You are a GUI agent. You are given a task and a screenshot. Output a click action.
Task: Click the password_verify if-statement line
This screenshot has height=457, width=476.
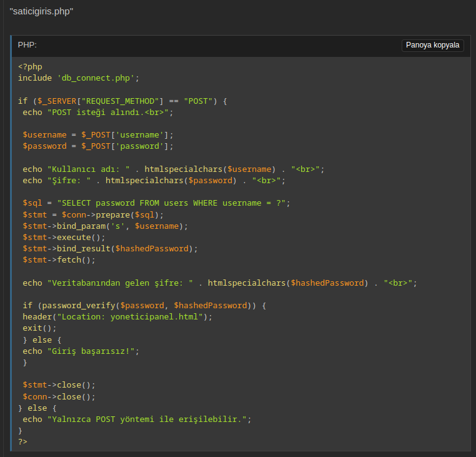tap(144, 305)
